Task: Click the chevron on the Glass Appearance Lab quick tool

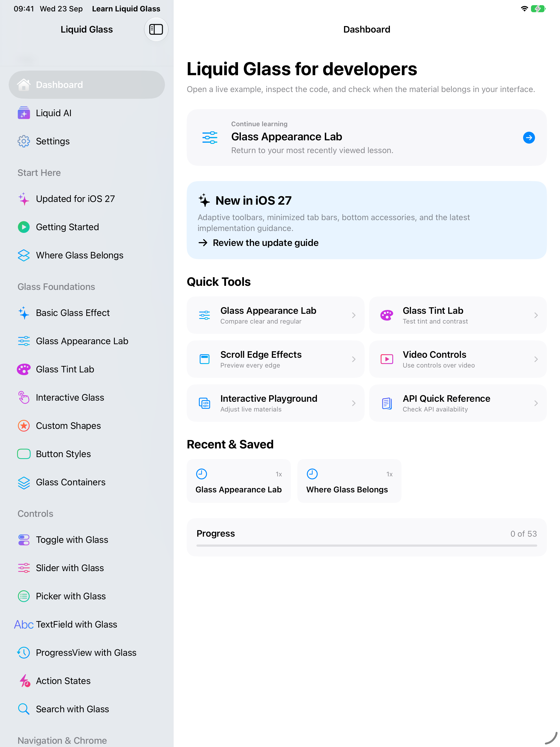Action: [x=354, y=315]
